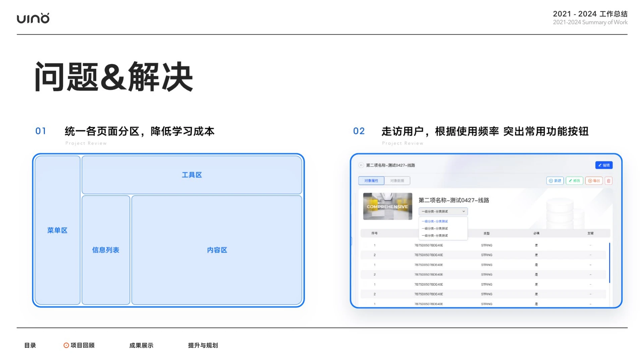This screenshot has width=644, height=362.
Task: Click the 内容区 block in the layout diagram
Action: pyautogui.click(x=217, y=250)
